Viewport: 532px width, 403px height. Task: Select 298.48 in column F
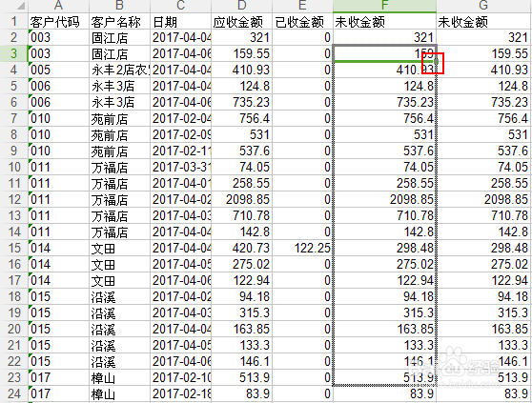384,248
